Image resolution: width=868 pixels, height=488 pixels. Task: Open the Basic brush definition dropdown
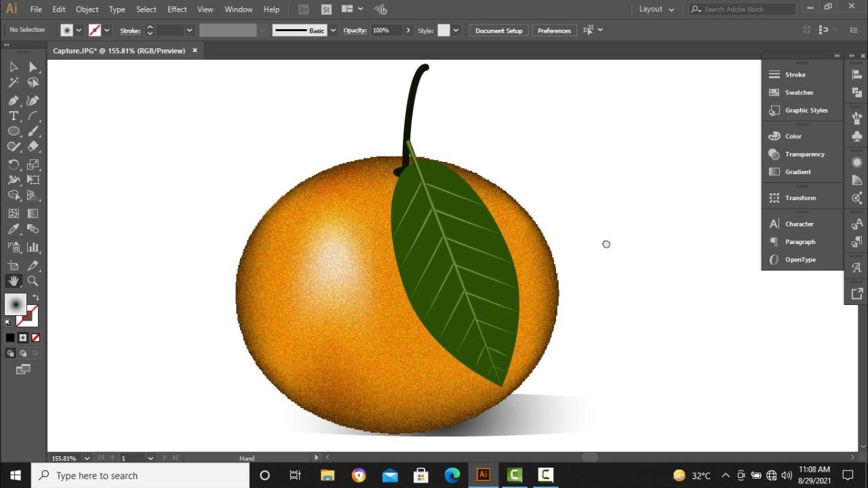point(333,30)
